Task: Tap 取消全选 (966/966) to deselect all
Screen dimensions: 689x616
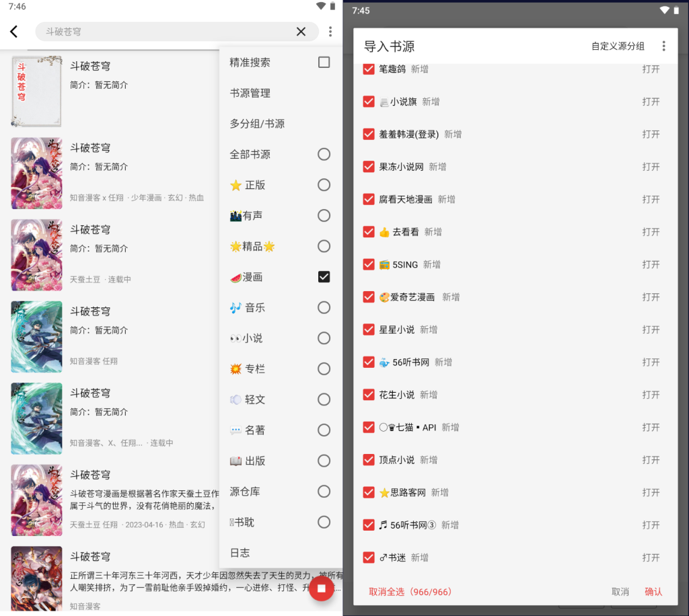Action: pyautogui.click(x=410, y=592)
